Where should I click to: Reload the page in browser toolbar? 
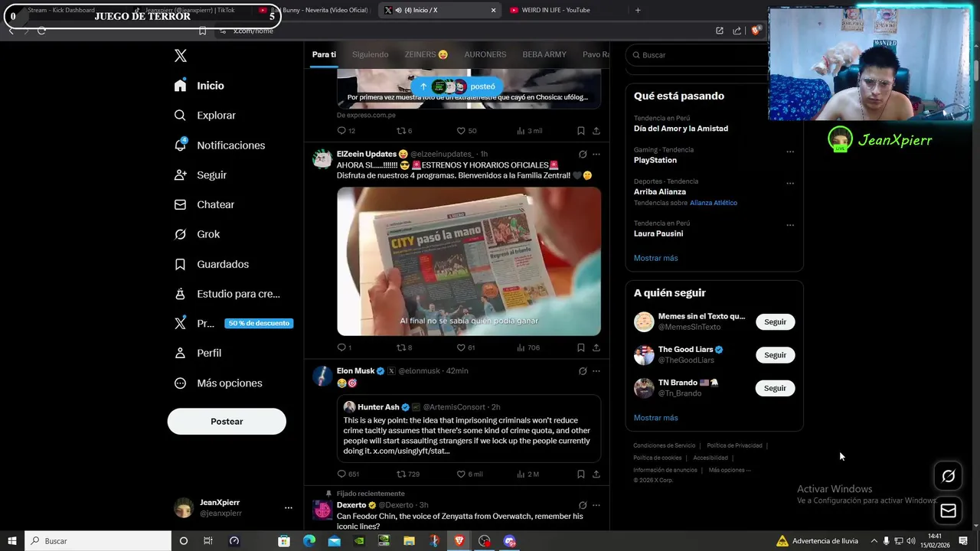(x=41, y=31)
